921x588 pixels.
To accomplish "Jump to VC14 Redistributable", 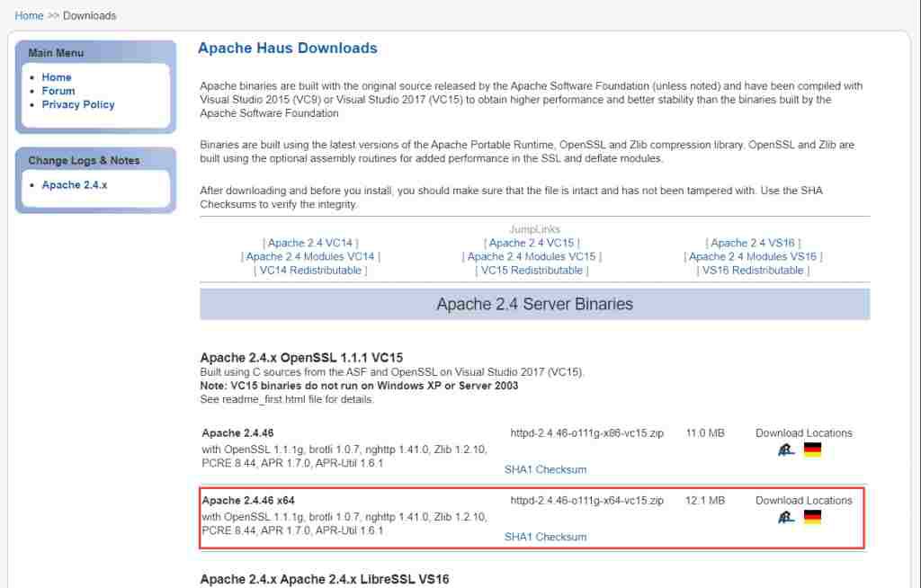I will coord(310,271).
